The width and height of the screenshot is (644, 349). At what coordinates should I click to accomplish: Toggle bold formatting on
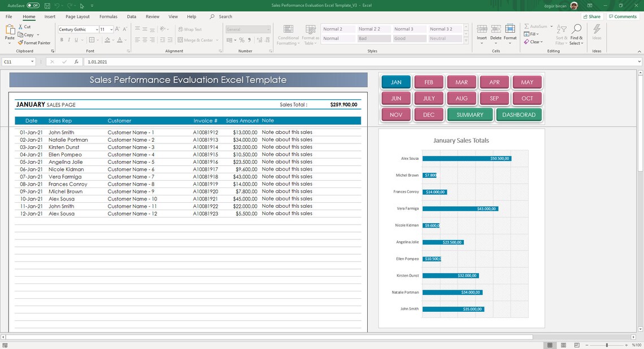62,40
